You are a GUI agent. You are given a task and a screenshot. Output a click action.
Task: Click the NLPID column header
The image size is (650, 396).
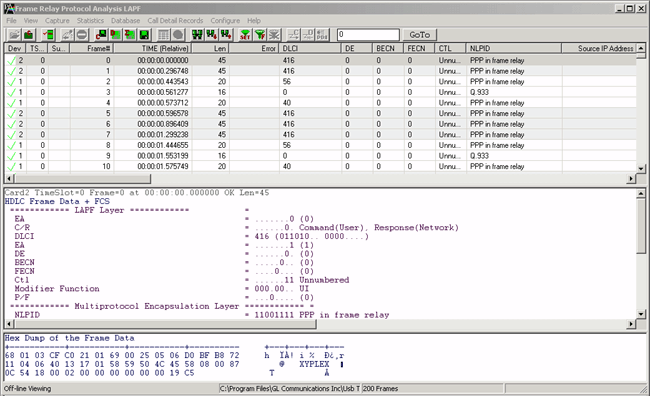tap(514, 49)
